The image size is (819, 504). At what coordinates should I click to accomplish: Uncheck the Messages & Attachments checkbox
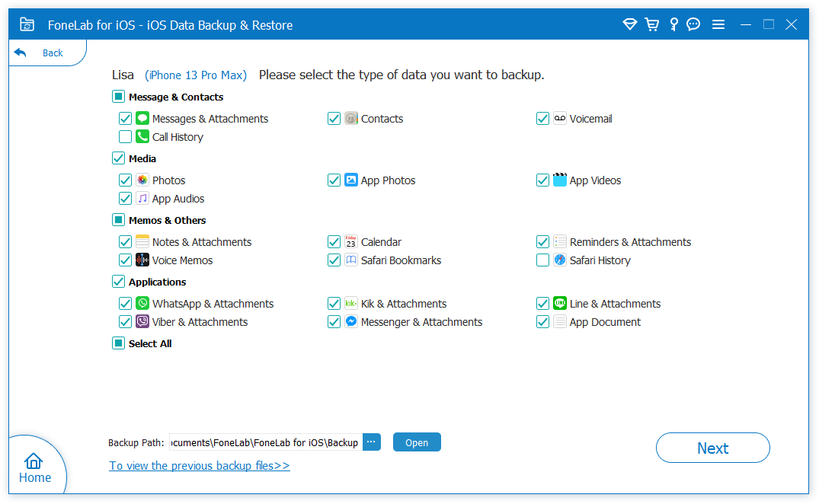[125, 119]
